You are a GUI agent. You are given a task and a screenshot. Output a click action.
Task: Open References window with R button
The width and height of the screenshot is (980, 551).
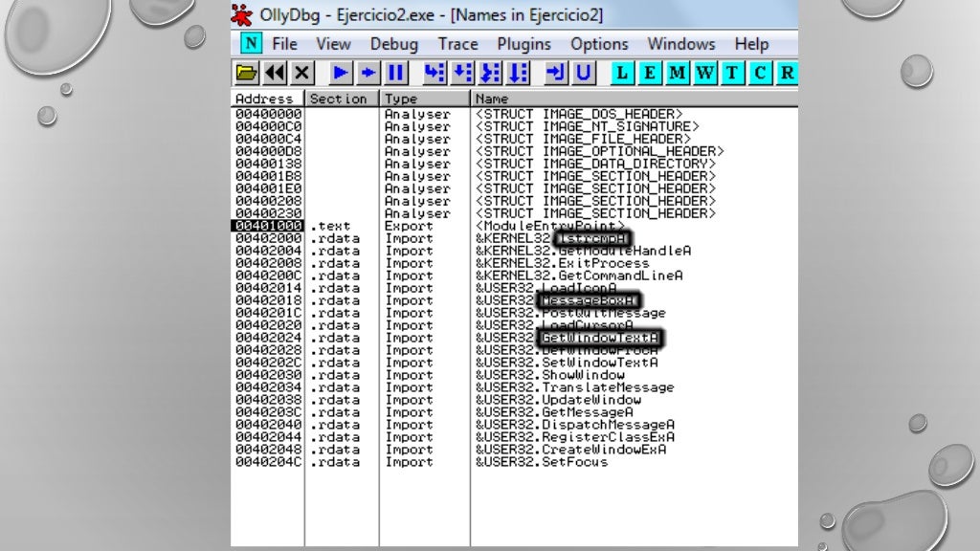tap(787, 73)
